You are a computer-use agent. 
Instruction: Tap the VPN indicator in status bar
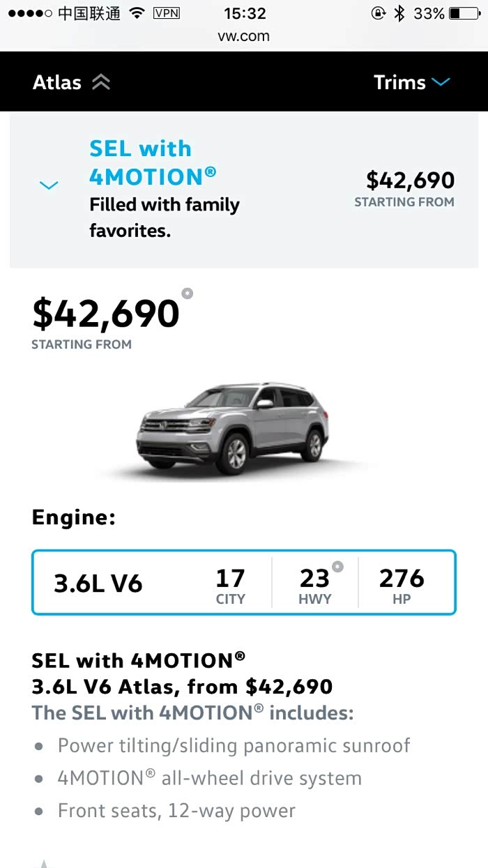click(x=166, y=13)
